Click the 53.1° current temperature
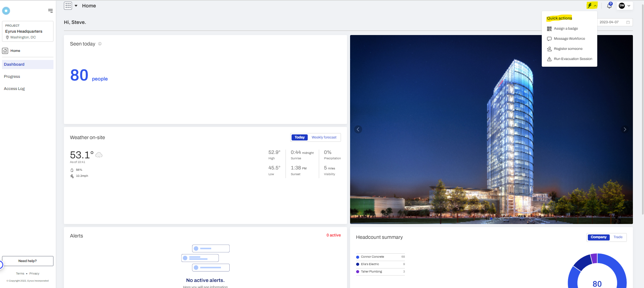 point(82,155)
